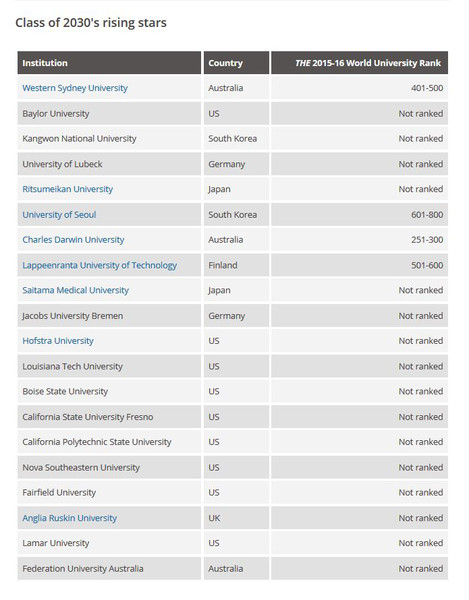Open the Ritsumeikan University link
This screenshot has height=600, width=469.
(x=68, y=189)
